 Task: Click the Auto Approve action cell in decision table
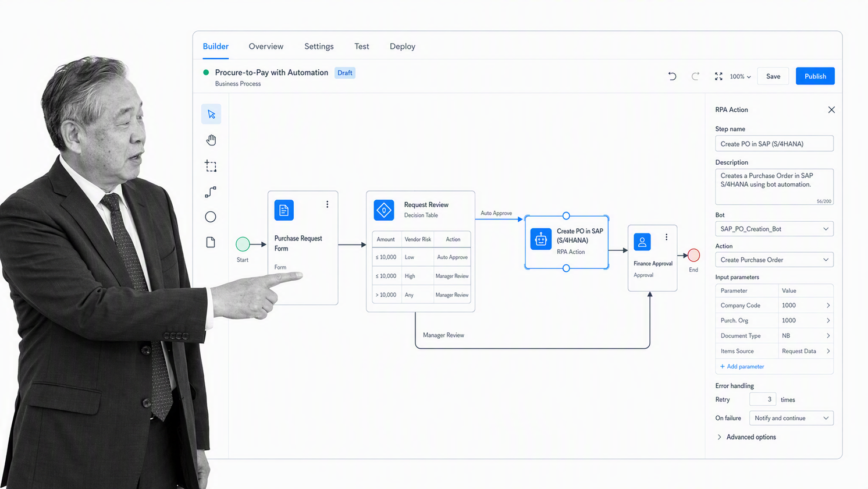(452, 257)
